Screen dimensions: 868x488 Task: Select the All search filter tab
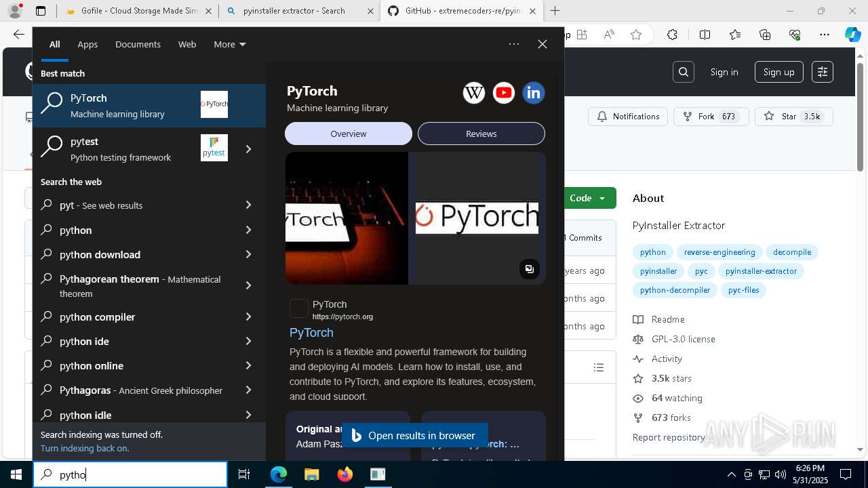pos(55,44)
